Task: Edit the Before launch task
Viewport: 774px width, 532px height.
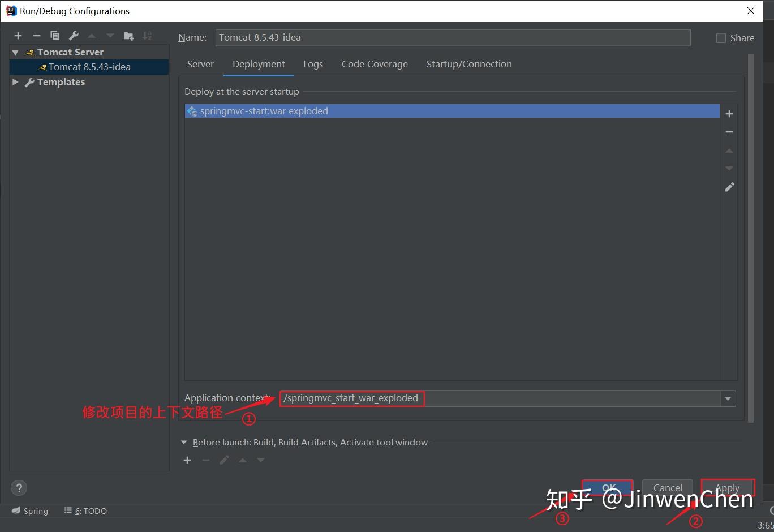Action: (224, 460)
